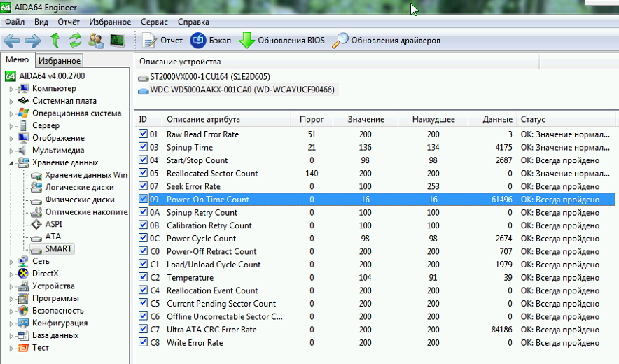Viewport: 619px width, 364px height.
Task: Select Конфигурация tree item
Action: pos(60,323)
